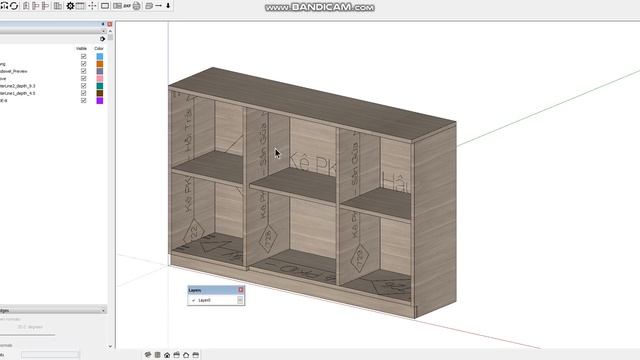The image size is (640, 360).
Task: Select the top view icon in bottom toolbar
Action: 158,355
